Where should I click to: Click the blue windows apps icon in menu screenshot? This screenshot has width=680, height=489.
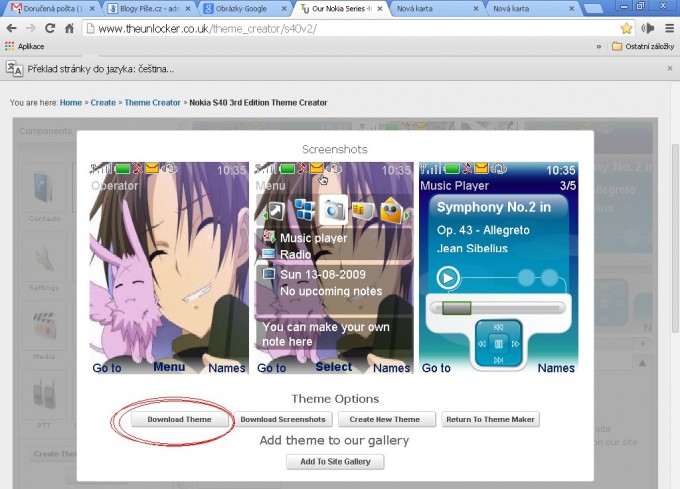coord(305,210)
